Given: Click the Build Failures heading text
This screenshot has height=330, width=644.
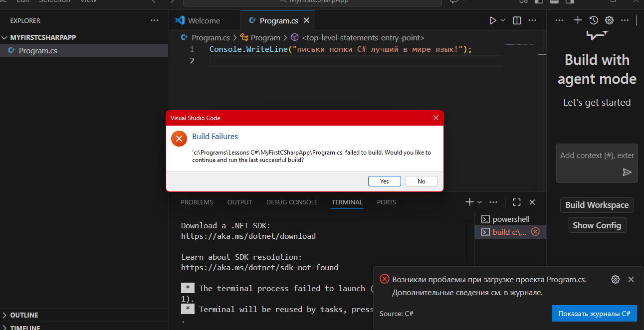Looking at the screenshot, I should tap(215, 137).
